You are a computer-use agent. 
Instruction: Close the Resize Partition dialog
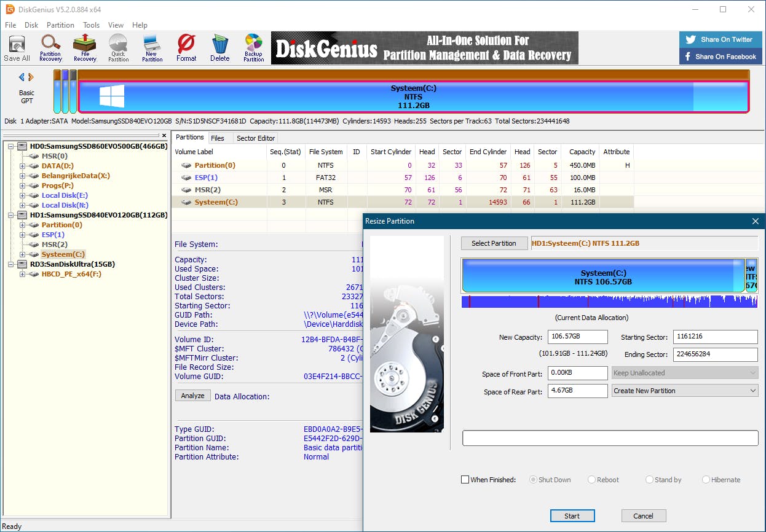click(x=756, y=221)
